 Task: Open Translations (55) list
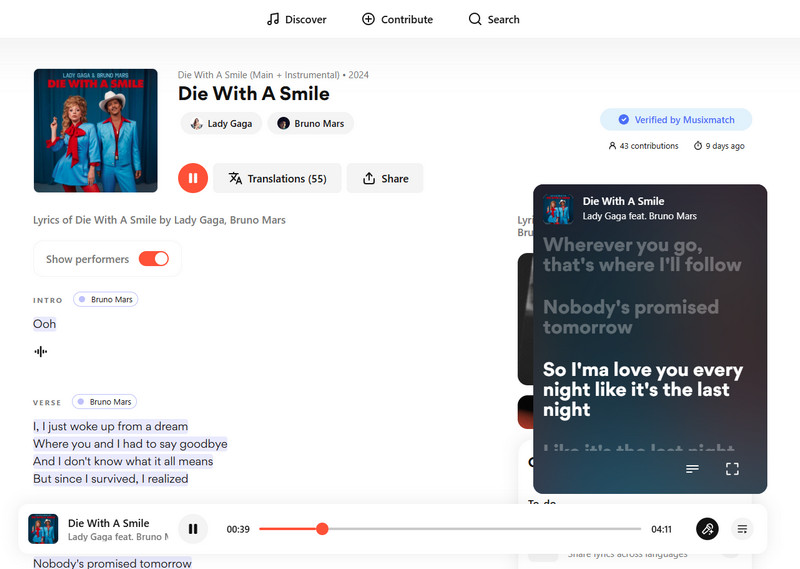point(277,178)
